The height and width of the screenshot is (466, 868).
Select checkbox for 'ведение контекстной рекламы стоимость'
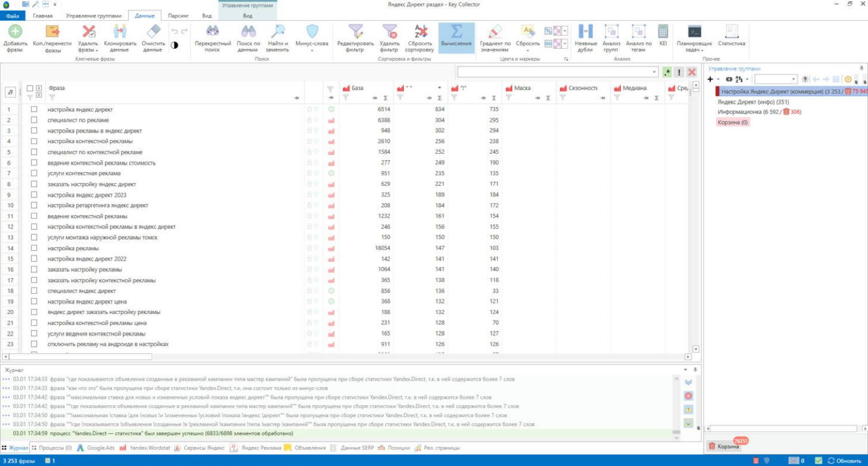click(34, 163)
